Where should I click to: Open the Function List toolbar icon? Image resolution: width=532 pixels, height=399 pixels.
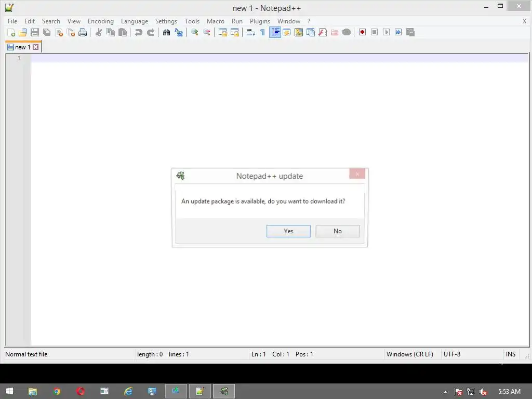point(323,32)
